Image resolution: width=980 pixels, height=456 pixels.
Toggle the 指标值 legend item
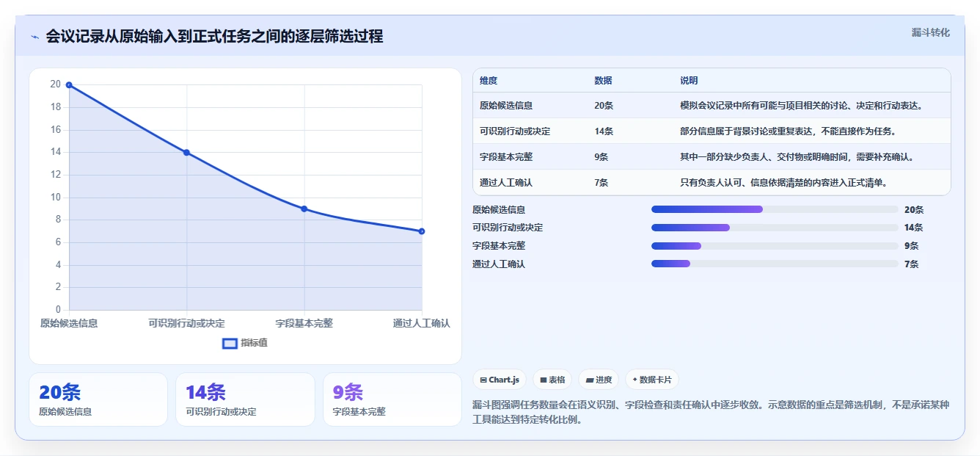coord(245,343)
